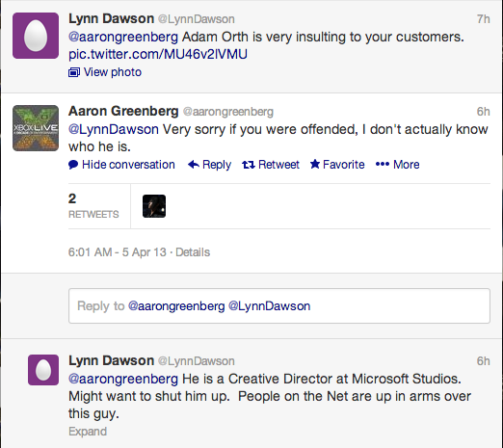Open the pic.twitter.com/MU46v2IVMU link
Screen dimensions: 503x448
[158, 54]
